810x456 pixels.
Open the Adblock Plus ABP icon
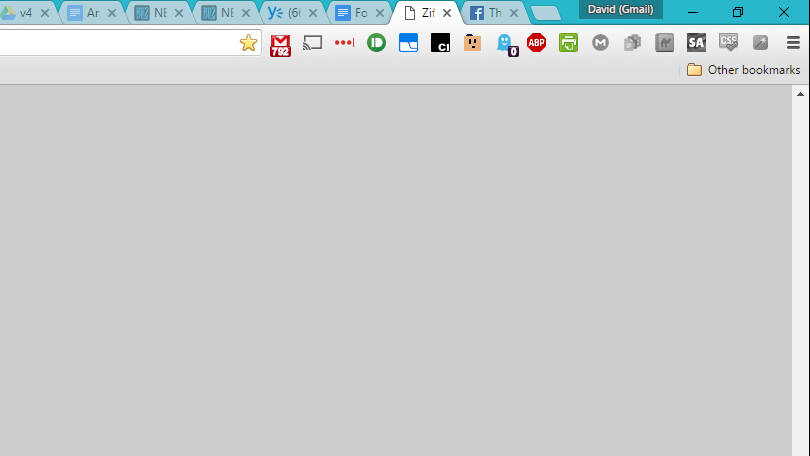[537, 43]
